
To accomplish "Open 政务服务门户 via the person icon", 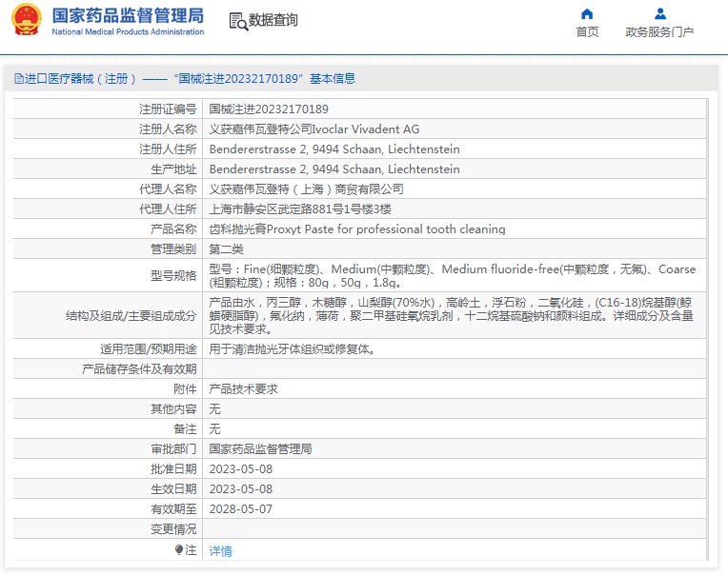I will pos(659,13).
